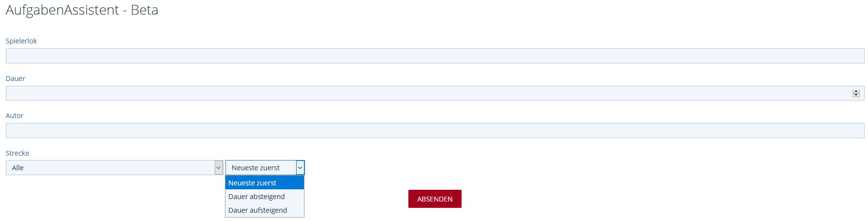Collapse the sort list using its chevron
This screenshot has width=868, height=222.
pos(300,168)
